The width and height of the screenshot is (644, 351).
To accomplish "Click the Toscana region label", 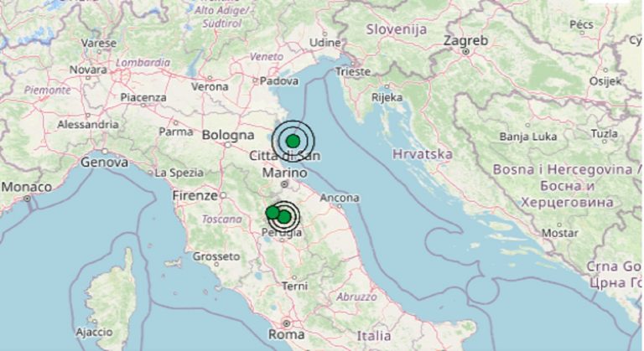I will 222,219.
